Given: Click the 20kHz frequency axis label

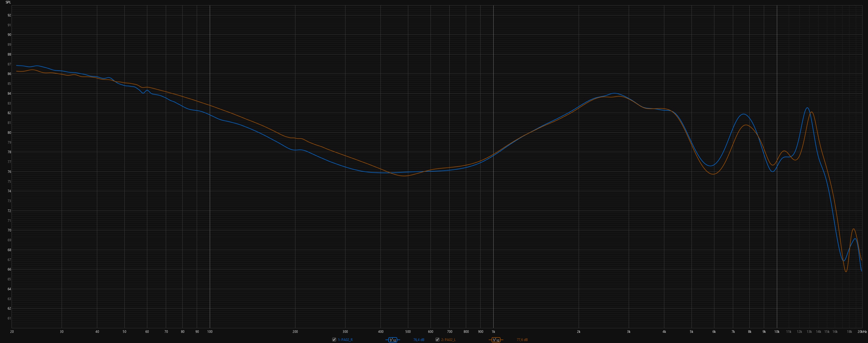Looking at the screenshot, I should click(x=862, y=332).
